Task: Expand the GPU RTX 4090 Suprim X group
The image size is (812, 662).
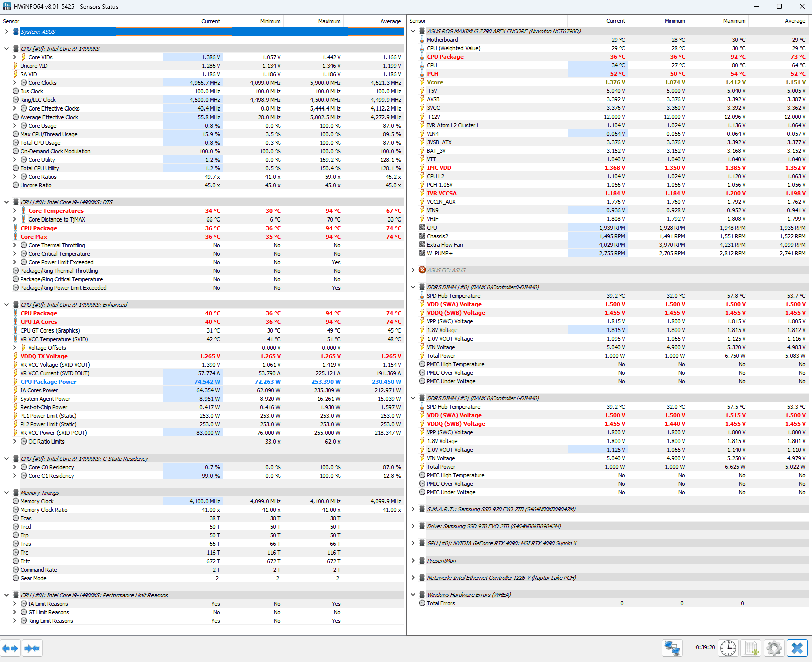Action: point(413,543)
